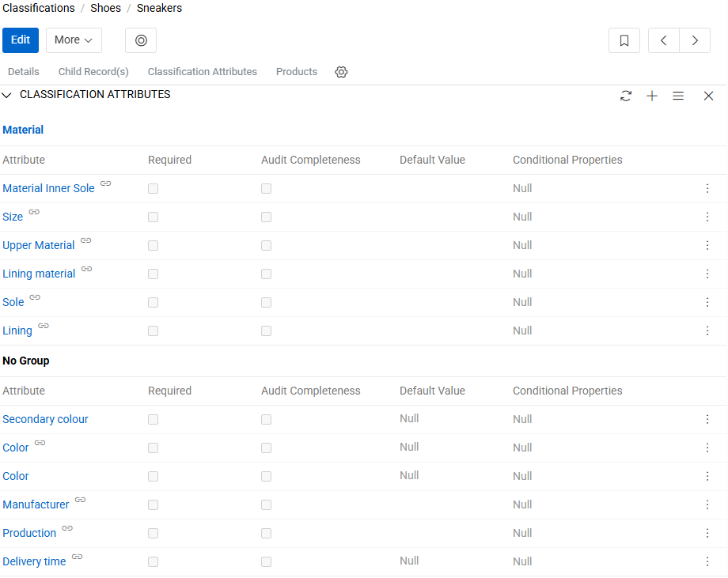Click the Edit button
The width and height of the screenshot is (728, 578).
21,40
